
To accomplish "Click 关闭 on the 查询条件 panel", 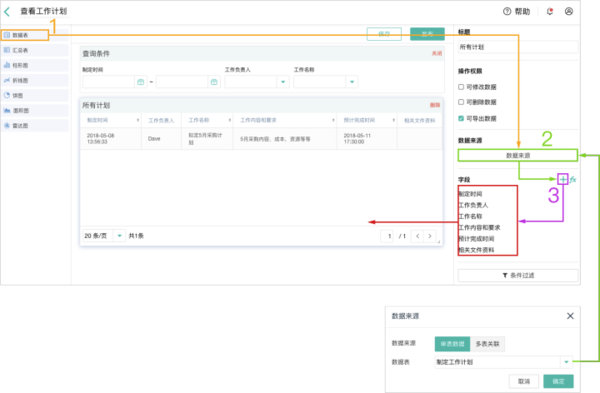I will tap(437, 54).
